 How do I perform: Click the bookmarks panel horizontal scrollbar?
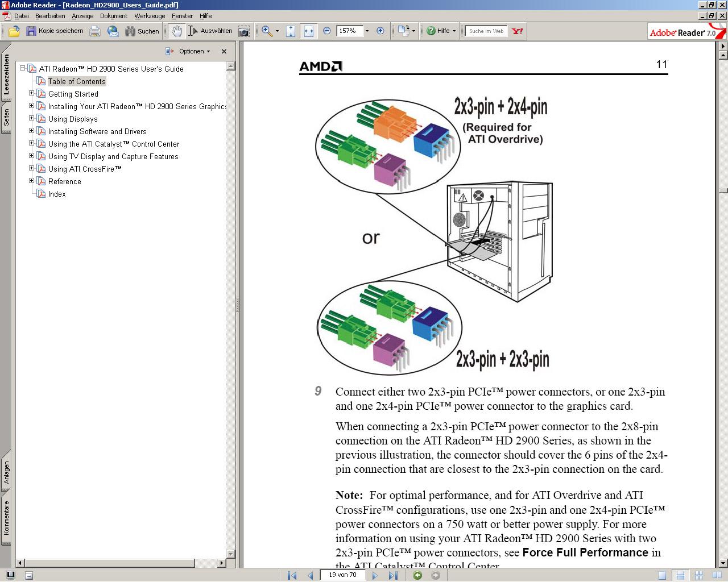click(121, 563)
